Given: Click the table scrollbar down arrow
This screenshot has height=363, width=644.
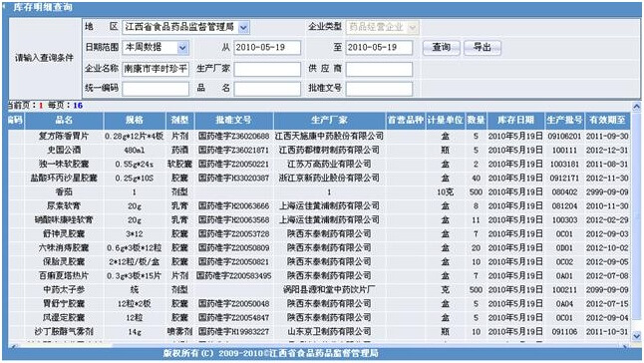Looking at the screenshot, I should pos(636,336).
